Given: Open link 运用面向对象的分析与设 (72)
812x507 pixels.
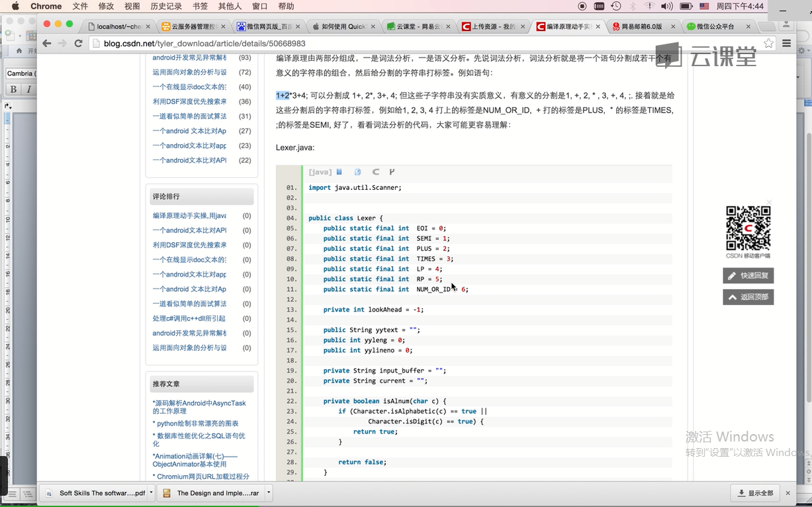Looking at the screenshot, I should 189,72.
